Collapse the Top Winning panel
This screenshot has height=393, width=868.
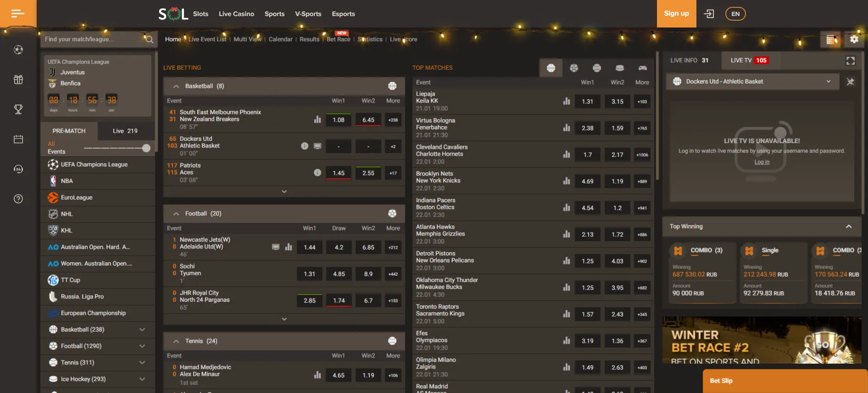(848, 227)
